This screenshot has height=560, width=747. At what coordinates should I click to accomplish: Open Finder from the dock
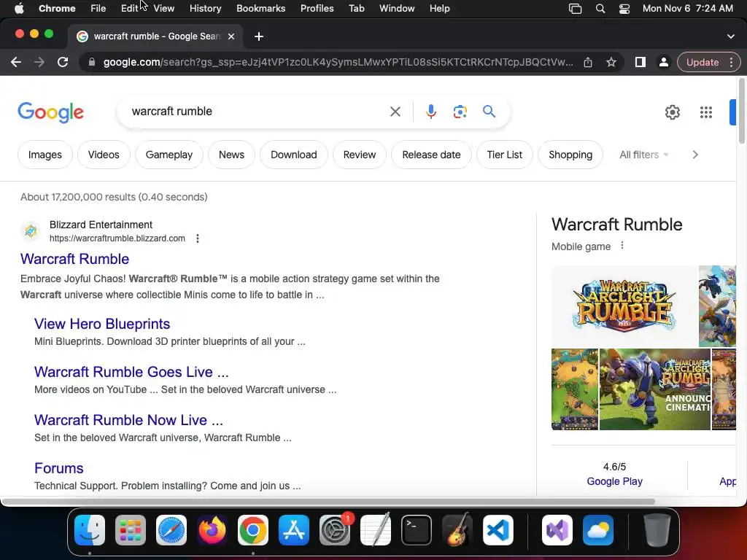[90, 530]
